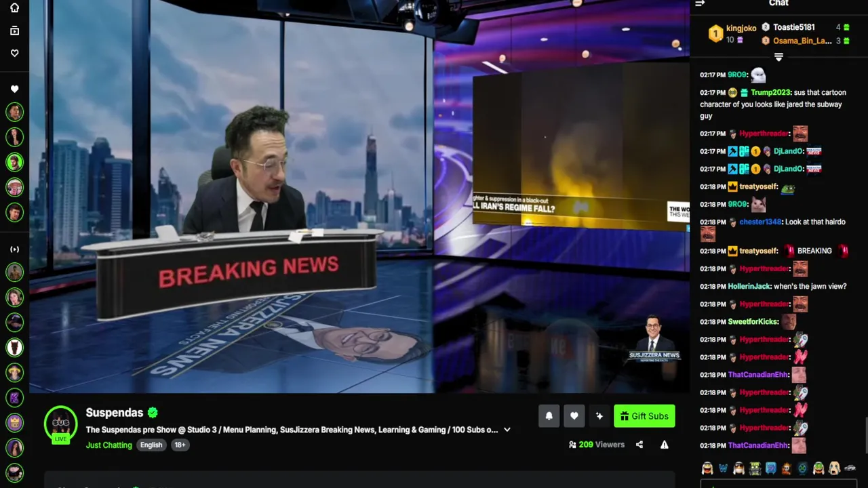
Task: Click the 18+ tag
Action: [x=180, y=445]
